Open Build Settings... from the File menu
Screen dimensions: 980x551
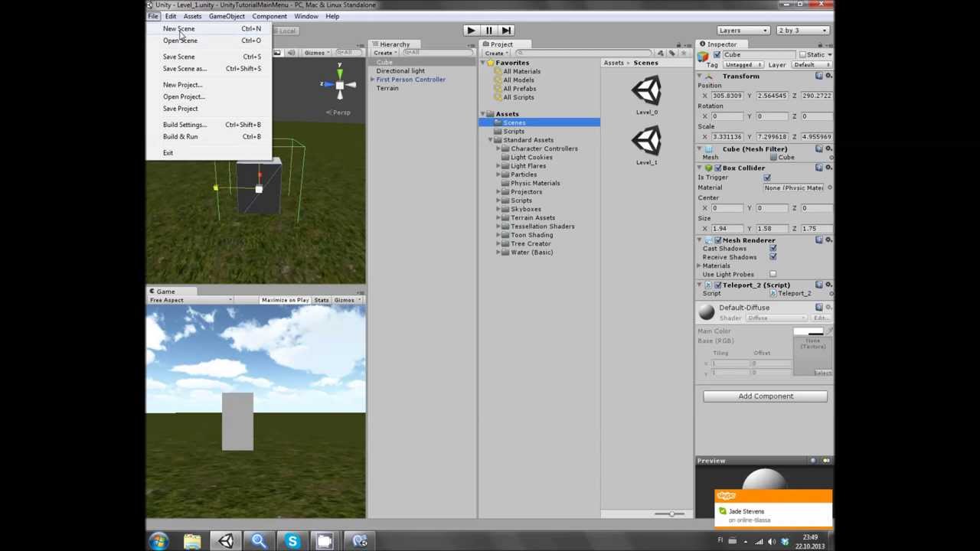click(185, 125)
